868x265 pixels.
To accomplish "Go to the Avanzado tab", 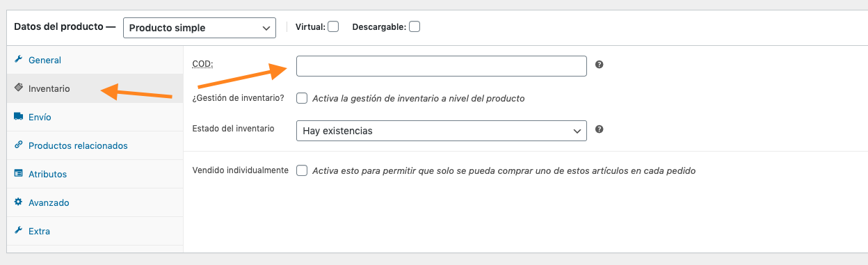I will point(95,202).
